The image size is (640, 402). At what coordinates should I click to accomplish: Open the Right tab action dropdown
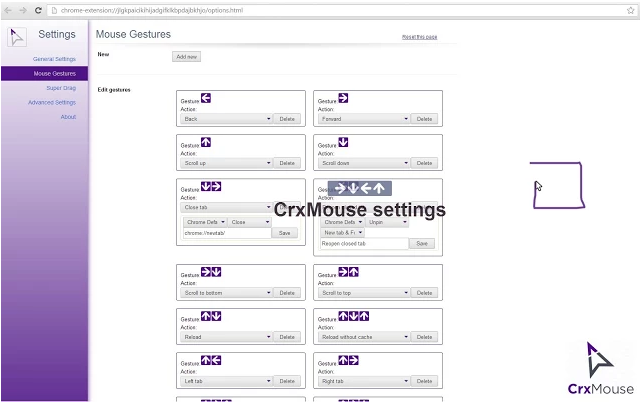[x=363, y=381]
